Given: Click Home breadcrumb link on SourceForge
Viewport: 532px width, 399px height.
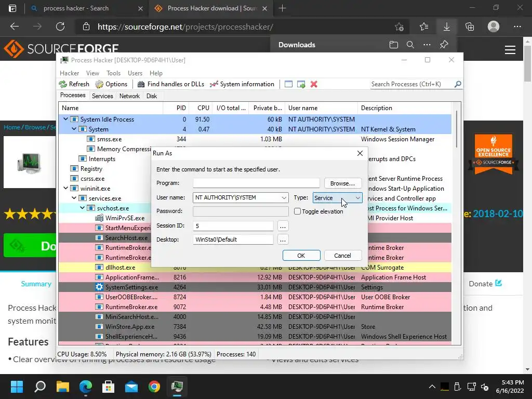Looking at the screenshot, I should pyautogui.click(x=12, y=127).
